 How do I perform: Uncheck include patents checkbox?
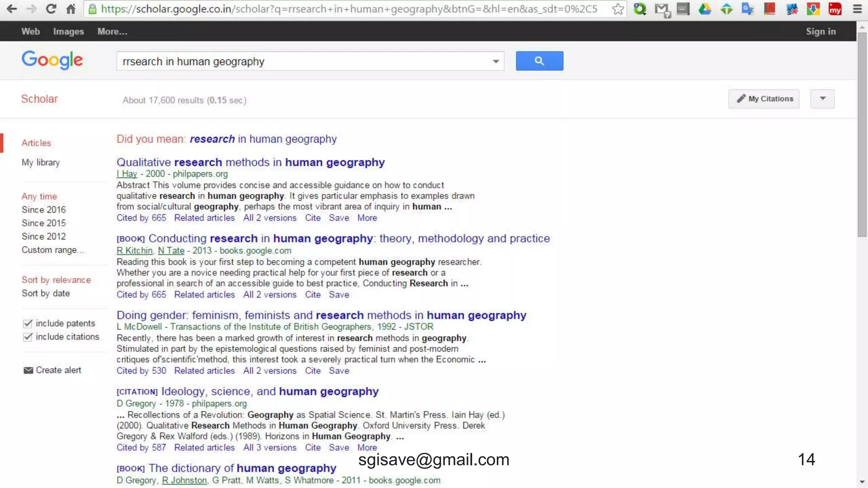(x=28, y=324)
